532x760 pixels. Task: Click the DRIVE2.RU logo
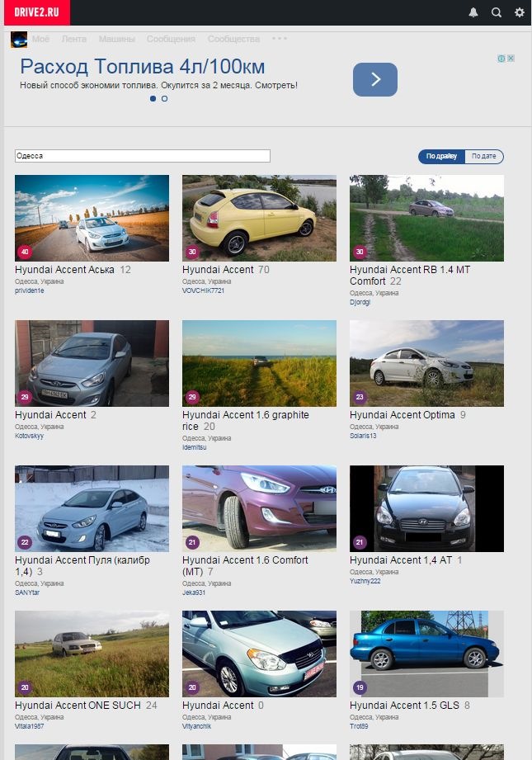point(37,12)
